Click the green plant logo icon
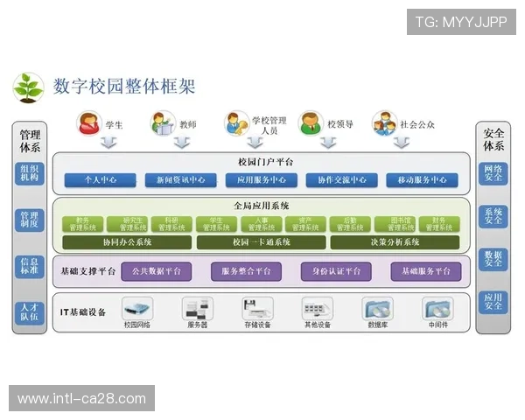 click(x=28, y=87)
